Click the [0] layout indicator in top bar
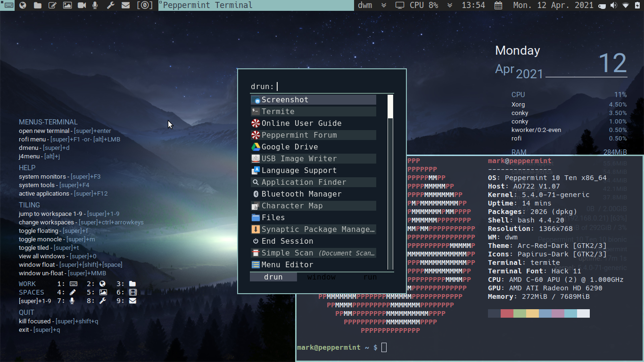The height and width of the screenshot is (362, 644). (x=145, y=5)
